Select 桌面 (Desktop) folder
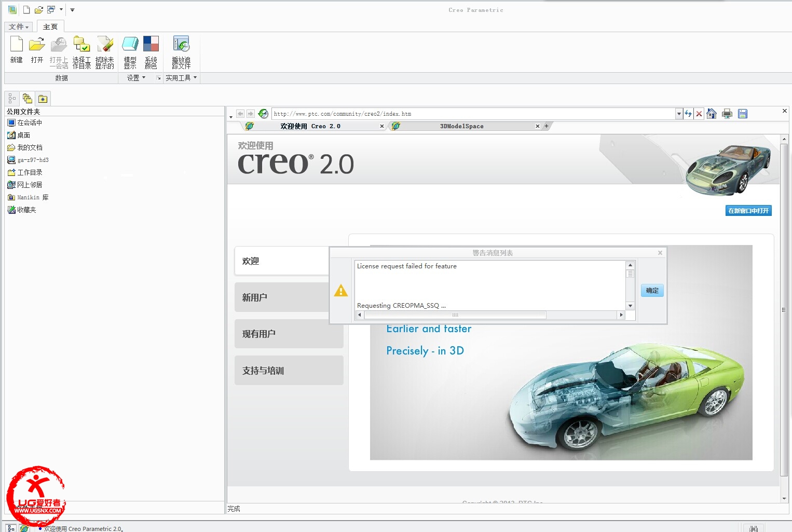Image resolution: width=792 pixels, height=532 pixels. click(19, 135)
